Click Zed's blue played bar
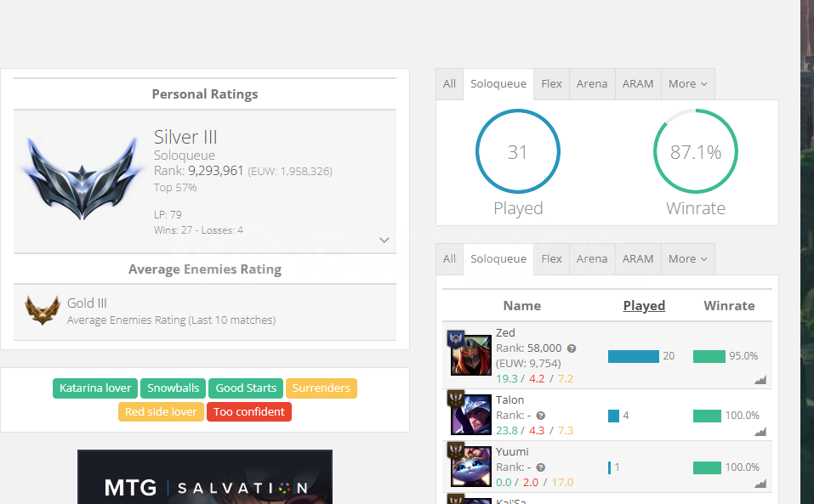 click(x=634, y=356)
